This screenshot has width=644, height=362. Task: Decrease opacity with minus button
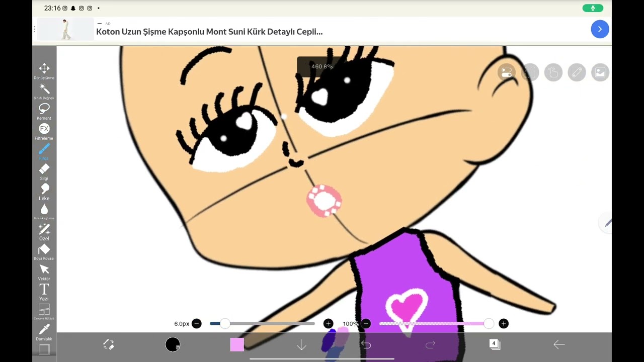point(366,324)
